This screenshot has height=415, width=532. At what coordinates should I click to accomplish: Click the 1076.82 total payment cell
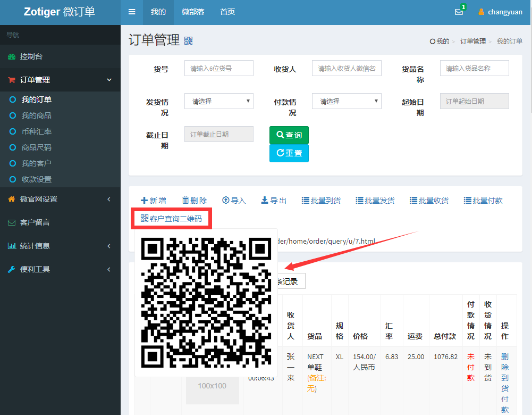pyautogui.click(x=445, y=357)
